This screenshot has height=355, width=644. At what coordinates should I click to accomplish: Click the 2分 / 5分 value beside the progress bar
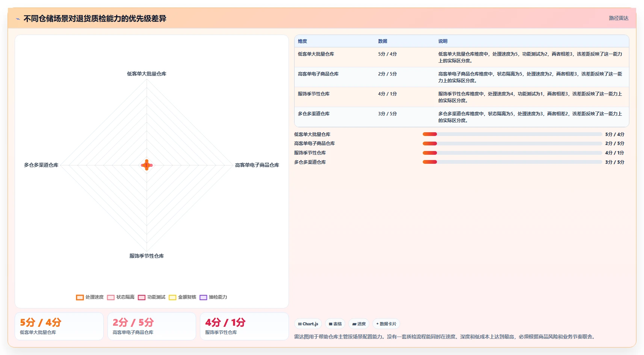615,144
